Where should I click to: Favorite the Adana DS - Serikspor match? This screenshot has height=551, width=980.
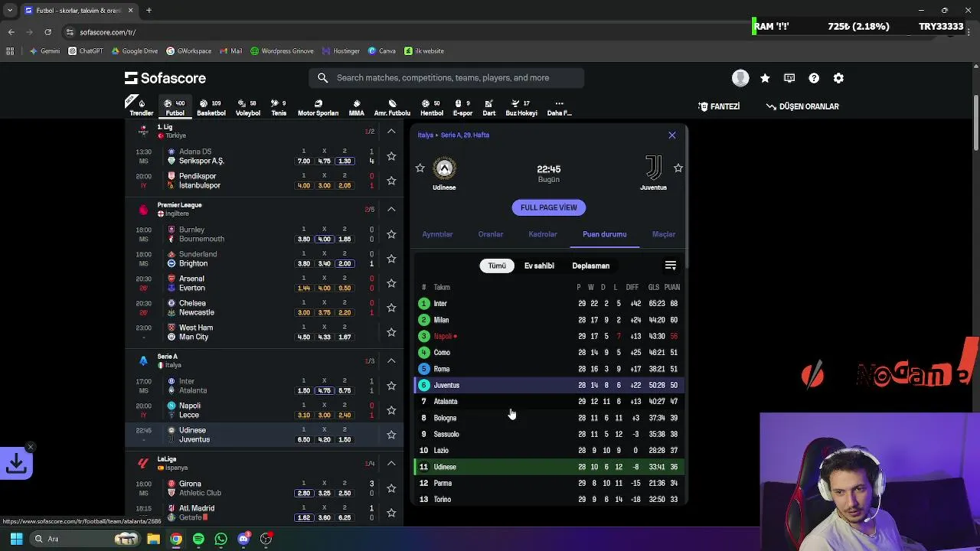coord(391,156)
